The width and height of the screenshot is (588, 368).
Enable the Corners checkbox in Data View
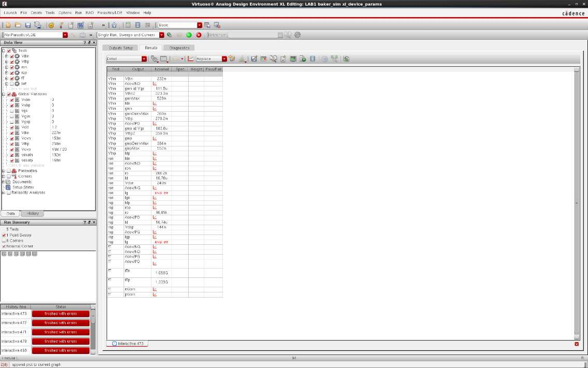[x=9, y=176]
